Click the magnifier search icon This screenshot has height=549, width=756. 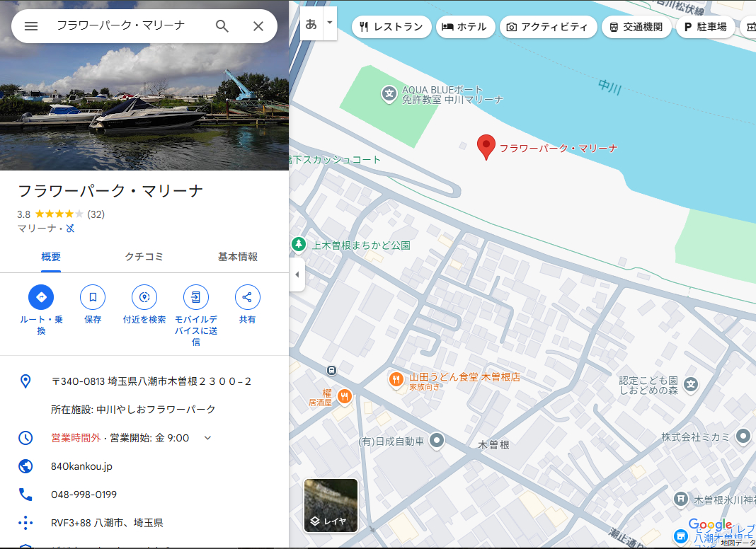click(x=222, y=26)
